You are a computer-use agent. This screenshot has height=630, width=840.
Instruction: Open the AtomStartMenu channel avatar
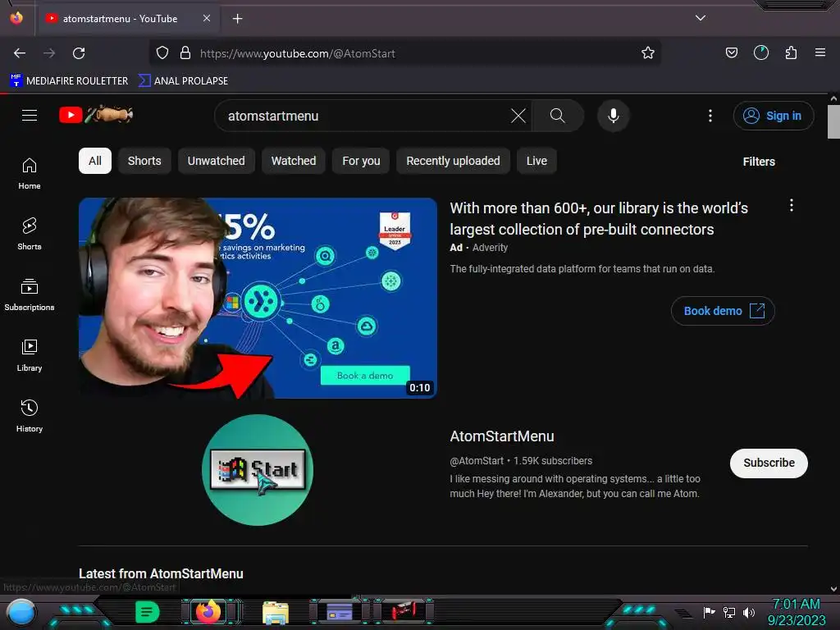coord(258,469)
